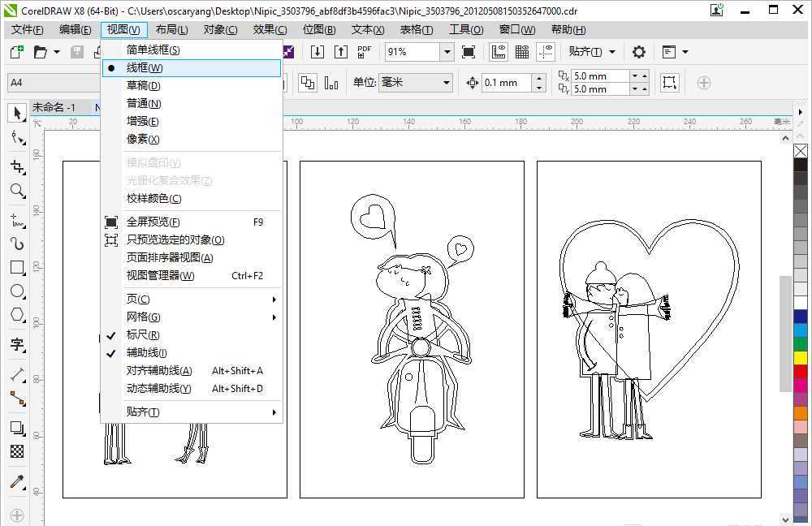
Task: Open the PDF publish tool
Action: tap(364, 51)
